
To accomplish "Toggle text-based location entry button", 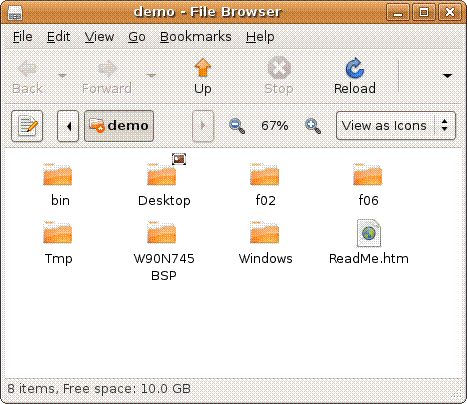I will pyautogui.click(x=27, y=126).
